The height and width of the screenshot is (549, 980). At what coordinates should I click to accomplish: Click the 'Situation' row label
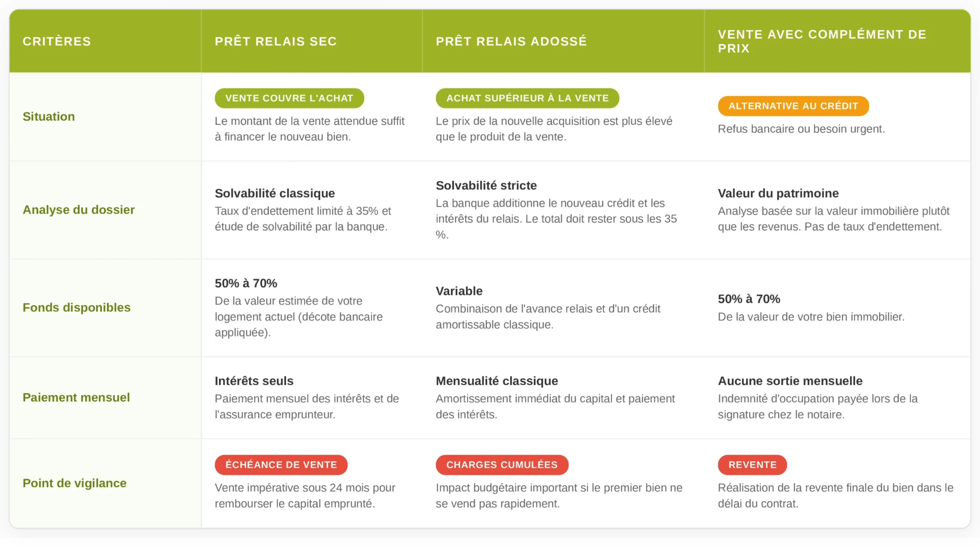pos(49,117)
